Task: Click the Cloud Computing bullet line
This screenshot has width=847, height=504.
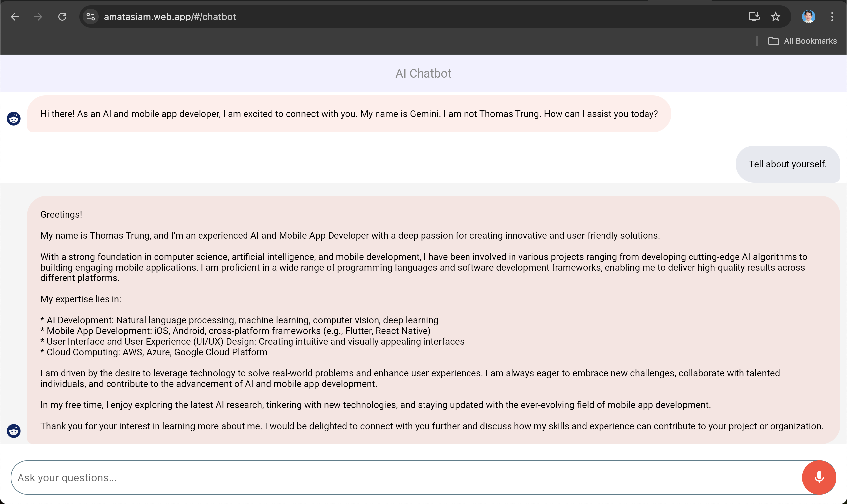Action: pyautogui.click(x=154, y=352)
